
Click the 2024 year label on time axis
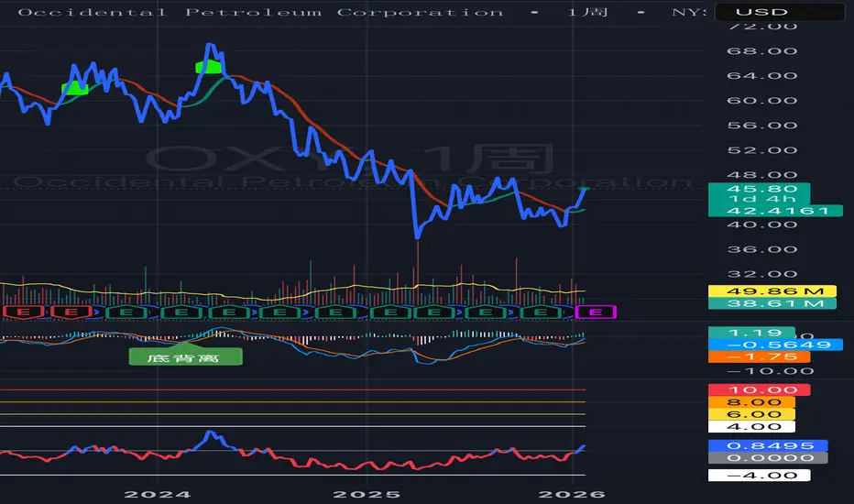click(x=158, y=494)
